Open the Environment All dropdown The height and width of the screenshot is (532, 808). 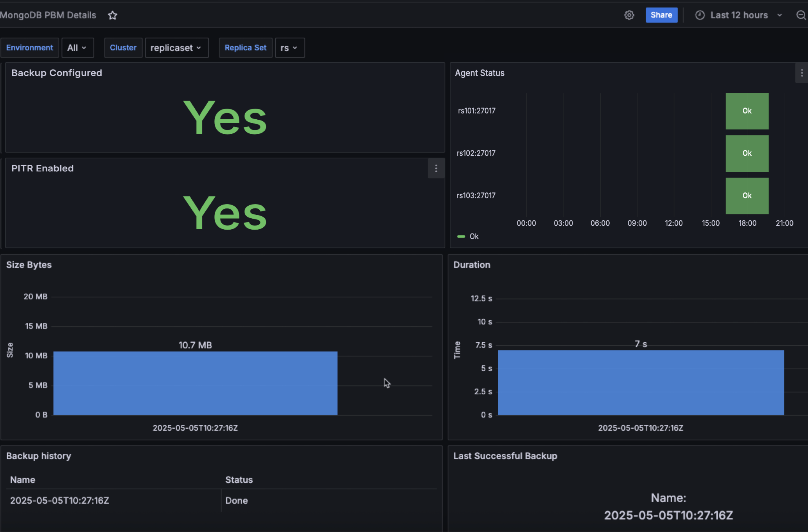77,47
